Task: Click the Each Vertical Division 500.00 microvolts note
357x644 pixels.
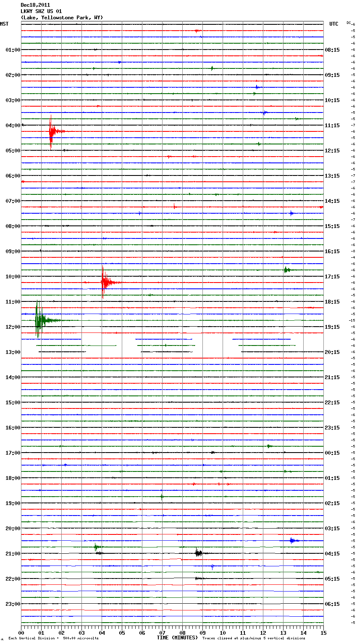Action: (x=53, y=638)
